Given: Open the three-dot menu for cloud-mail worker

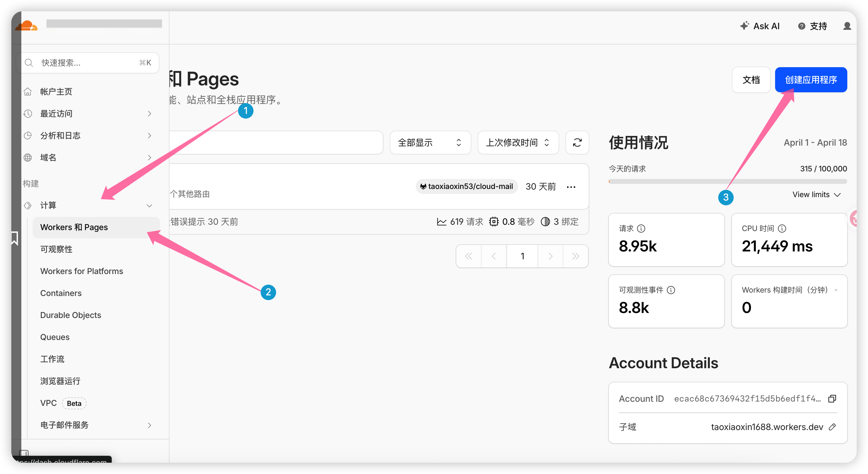Looking at the screenshot, I should [x=571, y=187].
